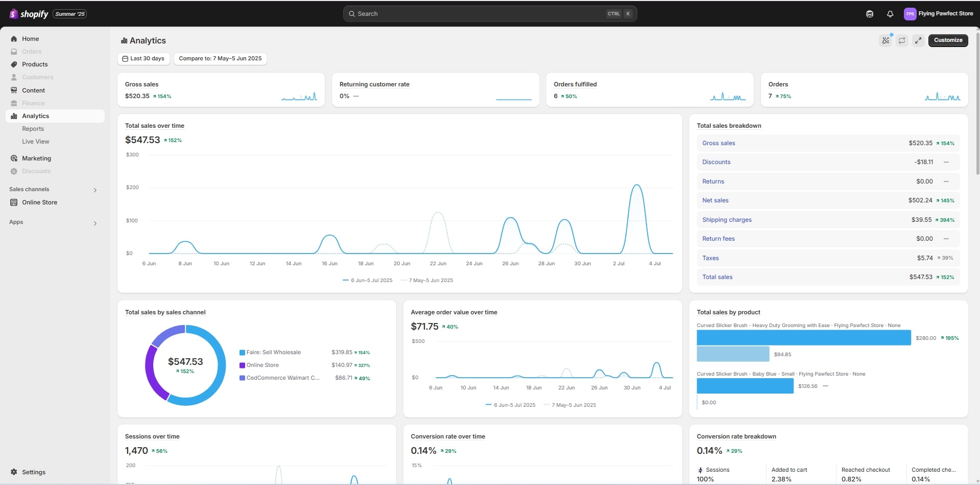The image size is (980, 485).
Task: Open the Discounts breakdown link
Action: coord(716,162)
